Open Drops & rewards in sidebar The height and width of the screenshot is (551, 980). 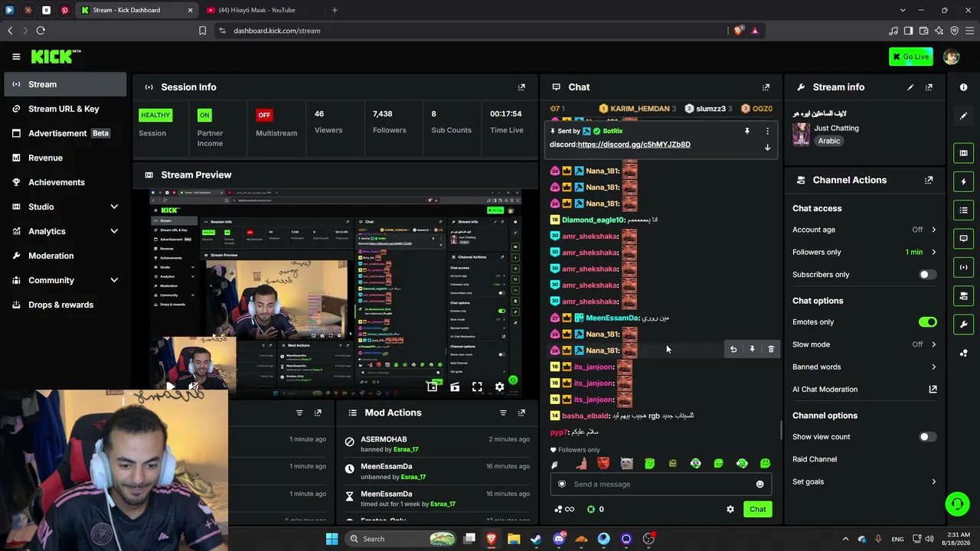[x=66, y=305]
